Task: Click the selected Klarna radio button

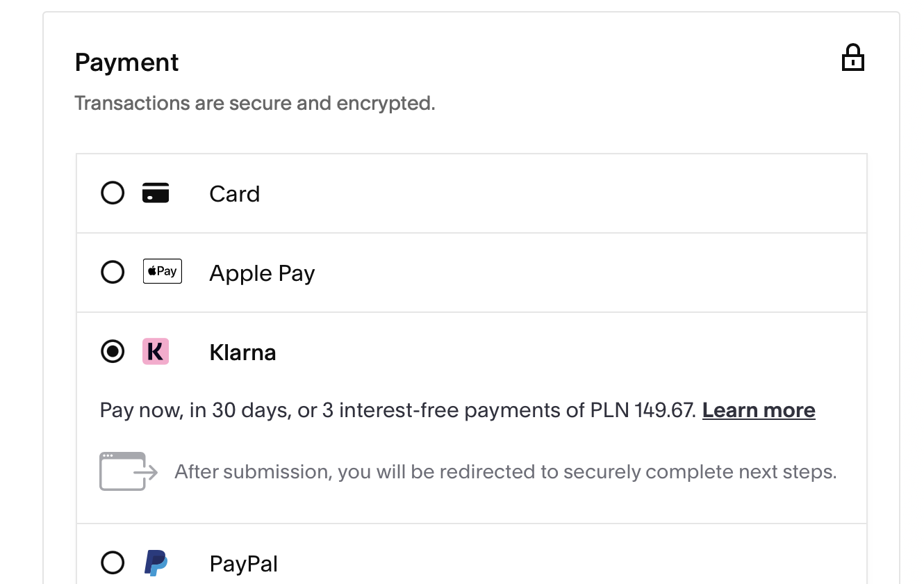Action: click(x=113, y=352)
